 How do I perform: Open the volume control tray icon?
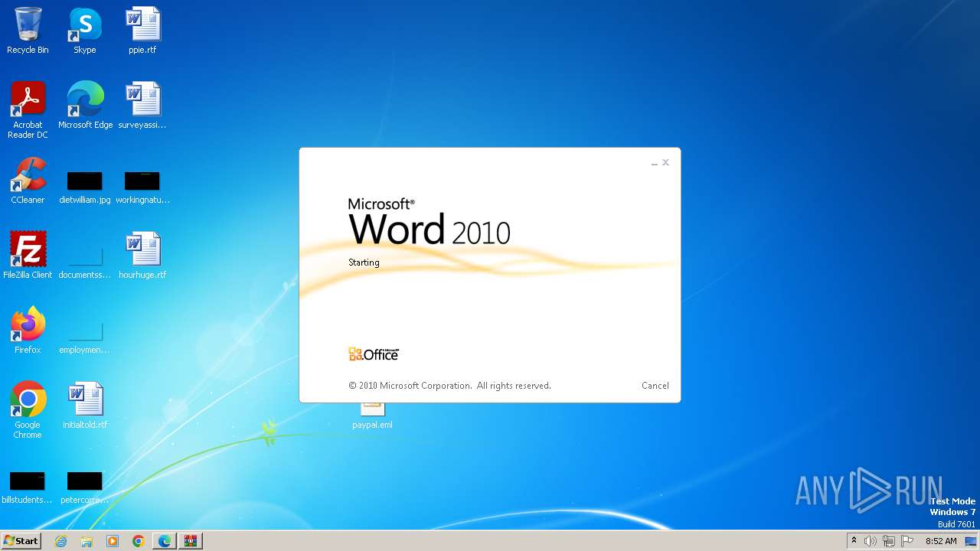pos(871,541)
